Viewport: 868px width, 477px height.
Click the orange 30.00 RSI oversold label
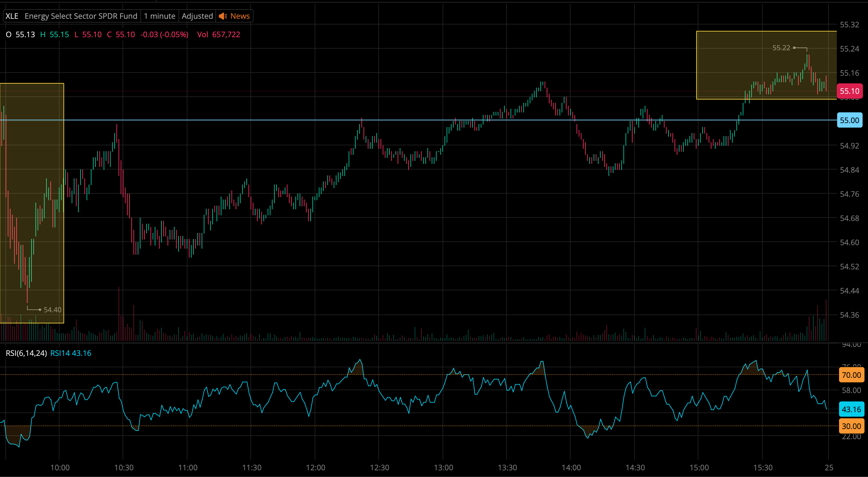pos(851,426)
